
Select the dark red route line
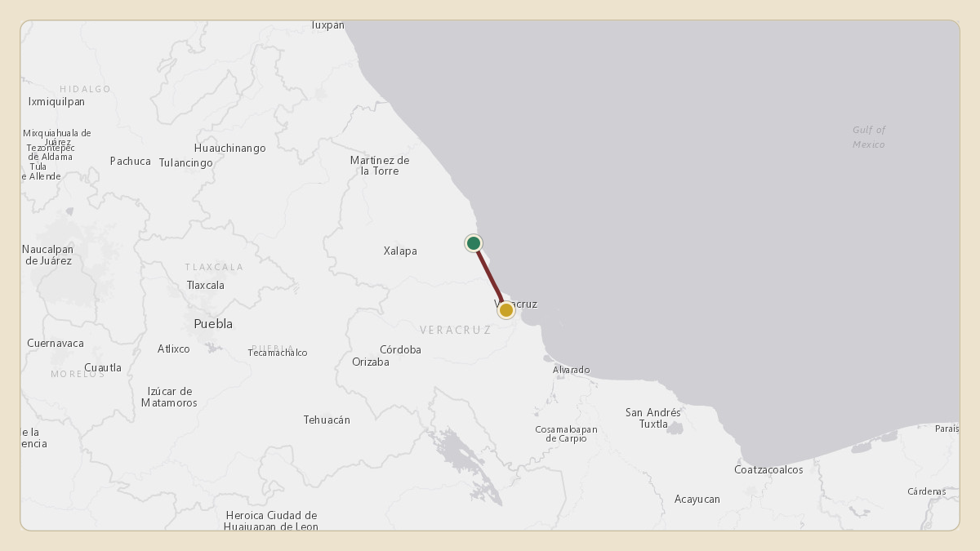point(490,277)
